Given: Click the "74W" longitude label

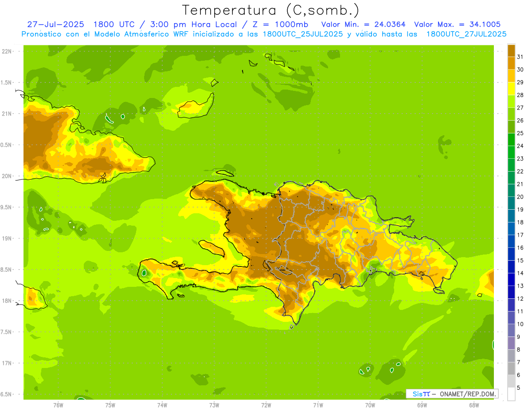Looking at the screenshot, I should pyautogui.click(x=162, y=405).
